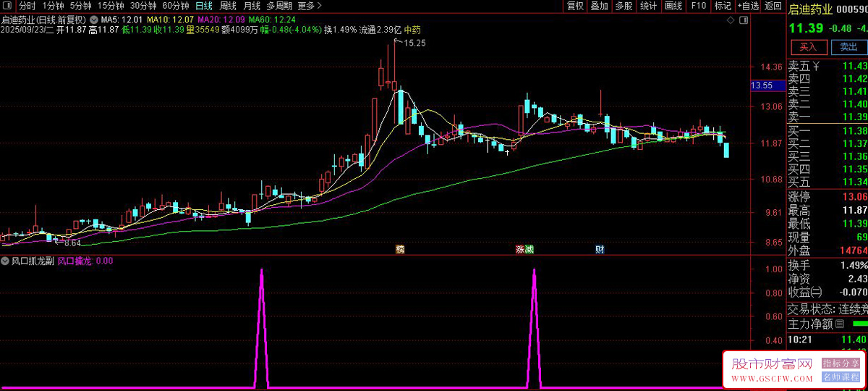Click the 返回 back button
This screenshot has width=868, height=391.
[x=773, y=6]
